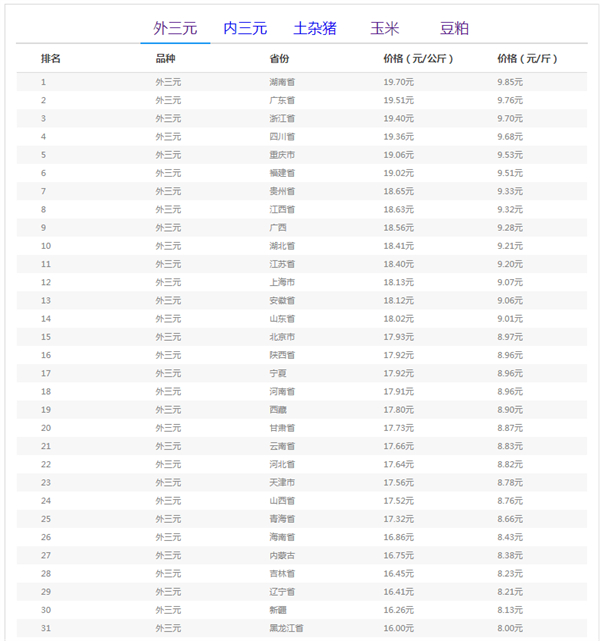Image resolution: width=600 pixels, height=641 pixels.
Task: Select the 内蒙古 cell
Action: click(282, 555)
